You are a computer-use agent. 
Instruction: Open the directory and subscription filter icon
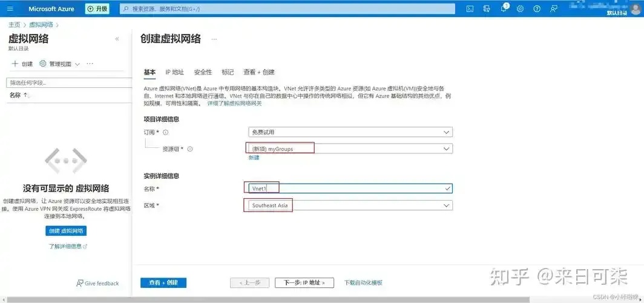click(x=487, y=8)
